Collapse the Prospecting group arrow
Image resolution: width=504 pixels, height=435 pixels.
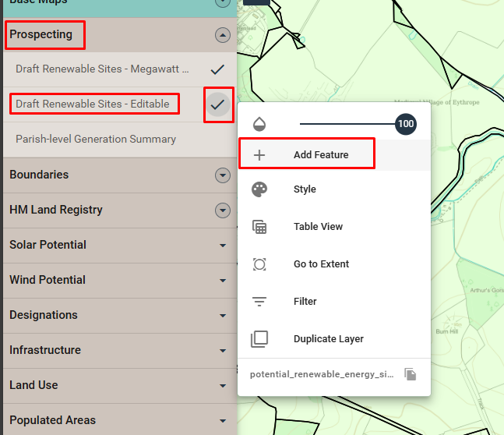point(223,35)
